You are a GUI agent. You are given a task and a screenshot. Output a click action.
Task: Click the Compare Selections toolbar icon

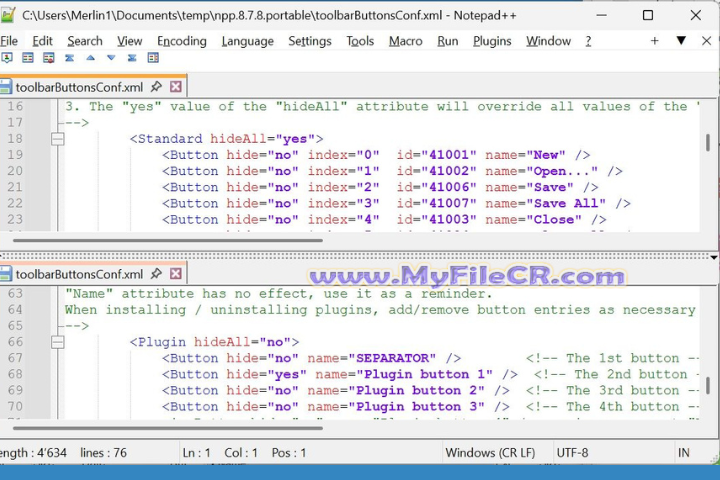tap(49, 58)
